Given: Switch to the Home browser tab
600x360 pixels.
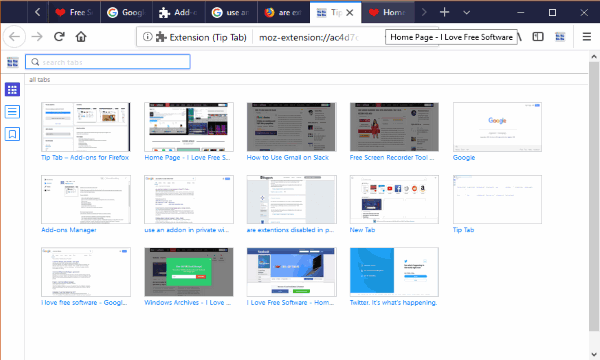Looking at the screenshot, I should click(388, 12).
